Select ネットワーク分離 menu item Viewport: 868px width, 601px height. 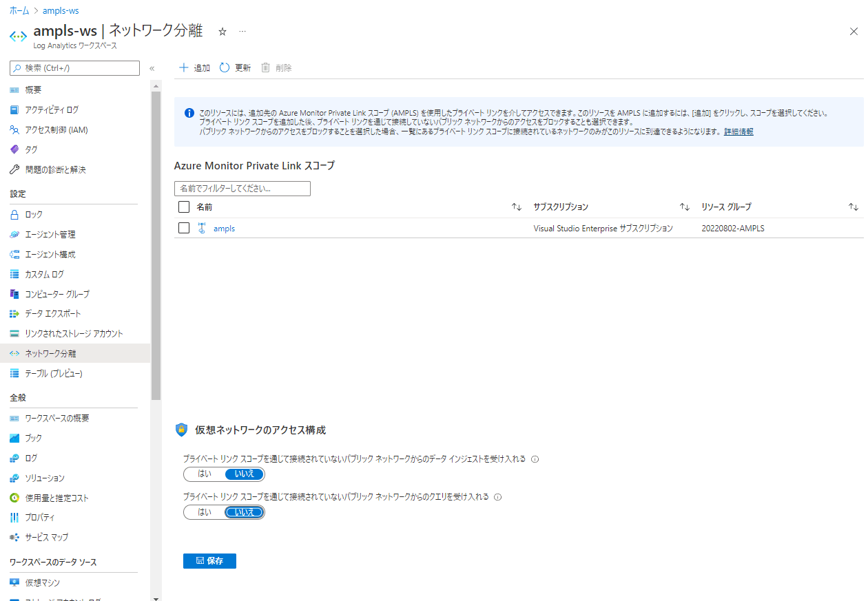pos(75,354)
